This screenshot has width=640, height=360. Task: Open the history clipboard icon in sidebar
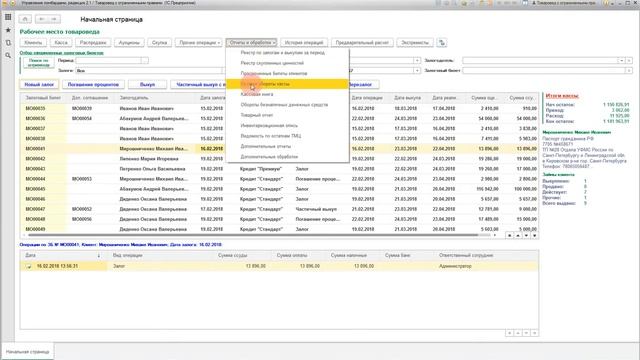tap(8, 42)
